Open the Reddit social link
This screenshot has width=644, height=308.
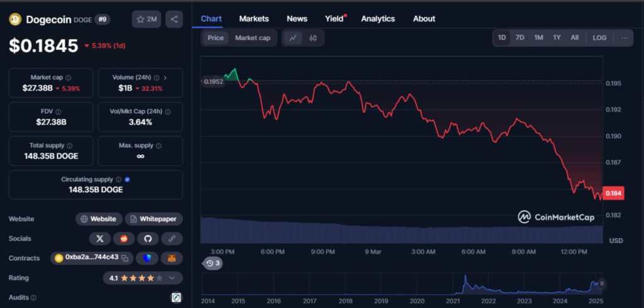tap(124, 239)
